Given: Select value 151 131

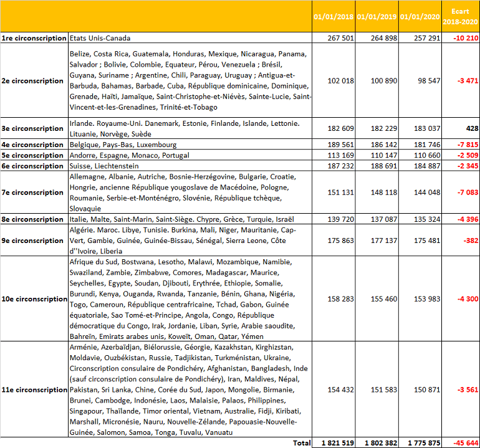Looking at the screenshot, I should 341,193.
